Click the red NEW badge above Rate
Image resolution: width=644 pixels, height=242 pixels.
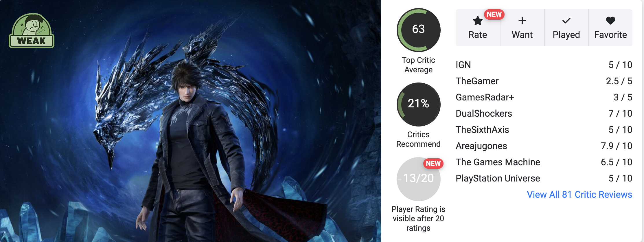tap(494, 14)
